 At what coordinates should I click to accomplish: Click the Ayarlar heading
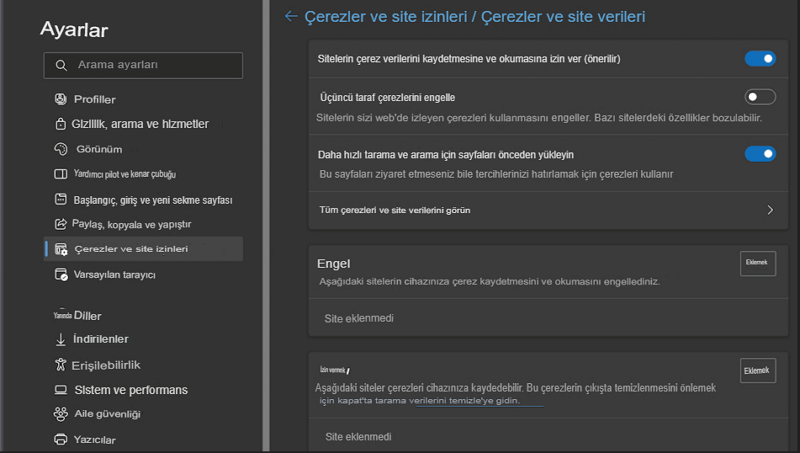pos(74,30)
